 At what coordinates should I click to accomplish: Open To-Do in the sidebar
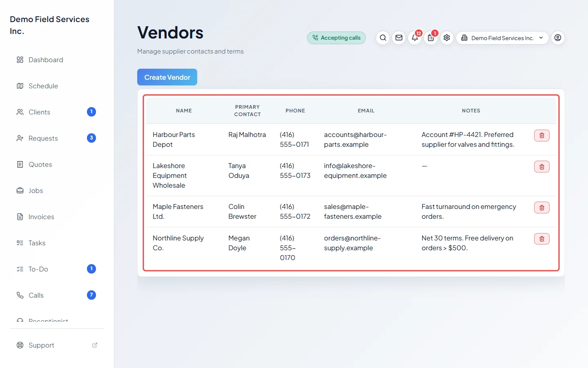click(57, 269)
